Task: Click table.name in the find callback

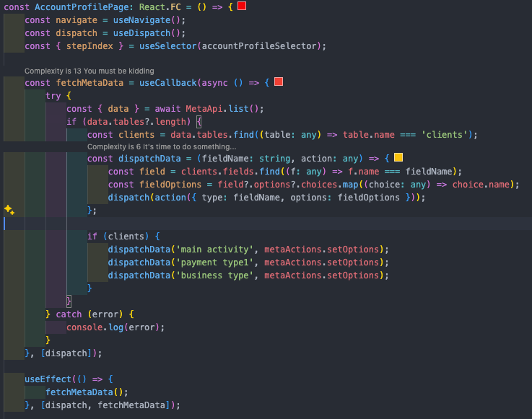Action: [369, 135]
